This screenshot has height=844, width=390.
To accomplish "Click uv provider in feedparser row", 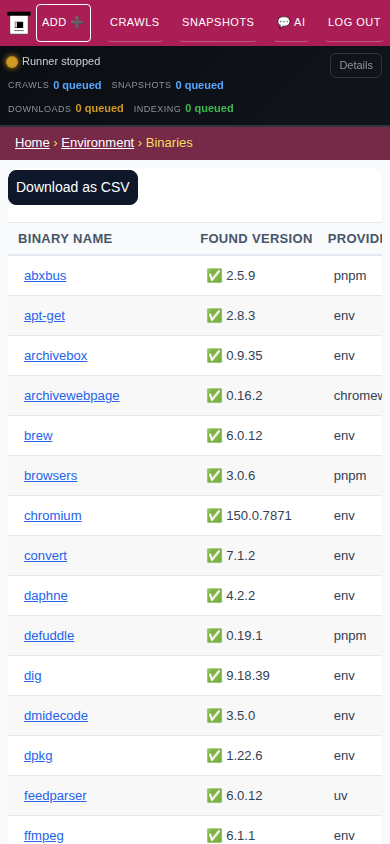I will pyautogui.click(x=341, y=796).
